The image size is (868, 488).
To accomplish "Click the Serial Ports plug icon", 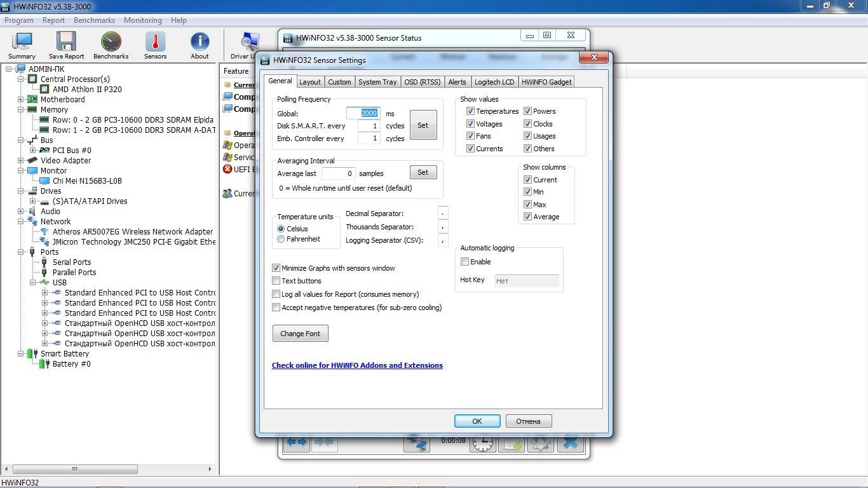I will click(x=44, y=262).
